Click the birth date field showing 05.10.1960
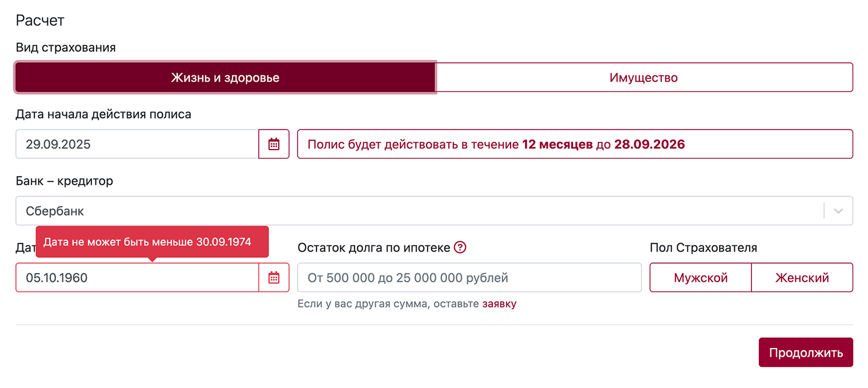This screenshot has height=388, width=868. click(x=131, y=277)
